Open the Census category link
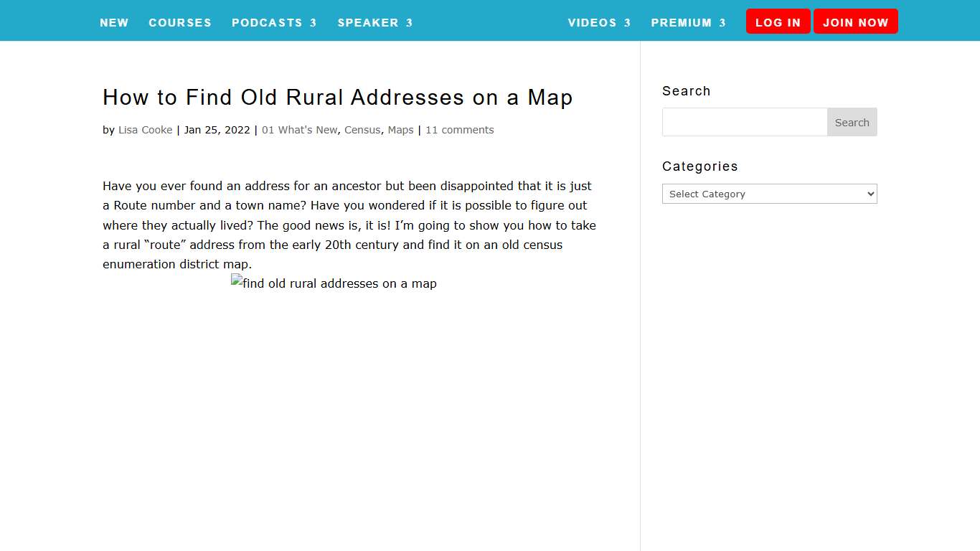 click(362, 130)
